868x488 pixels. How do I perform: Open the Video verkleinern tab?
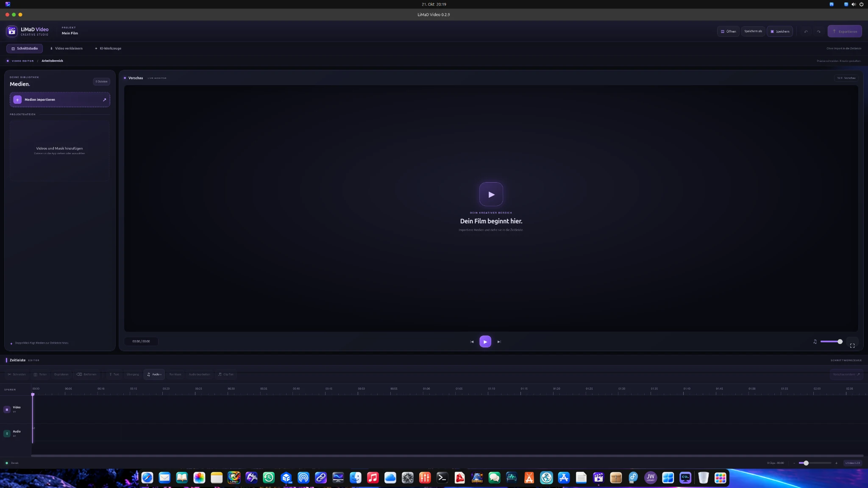click(x=66, y=48)
